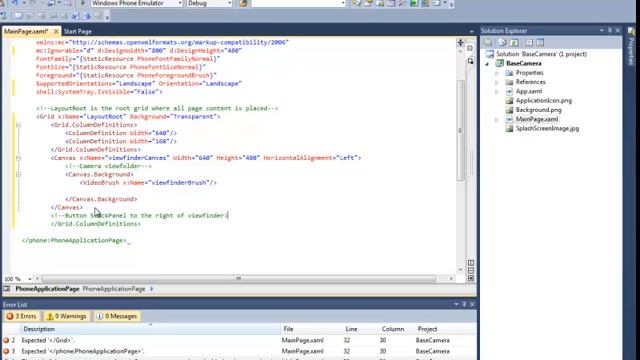The width and height of the screenshot is (640, 360).
Task: Collapse the Grid.ColumnDefinitions code region
Action: click(18, 125)
